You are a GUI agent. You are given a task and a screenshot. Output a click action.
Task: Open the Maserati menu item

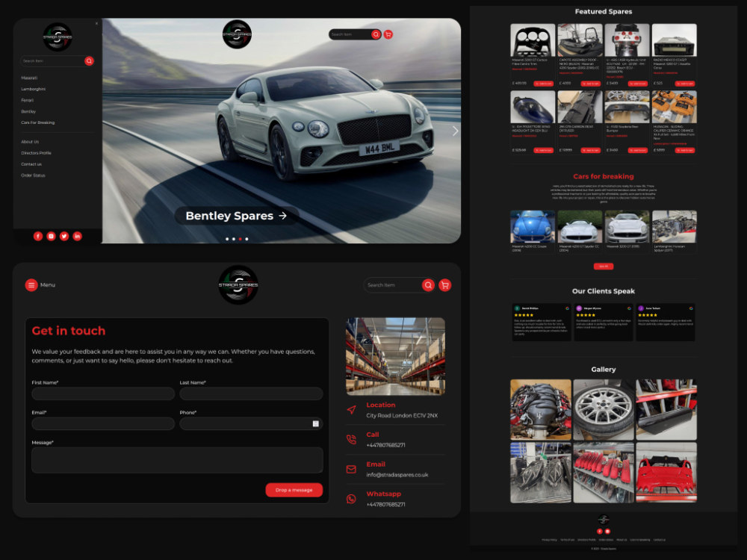pyautogui.click(x=29, y=78)
